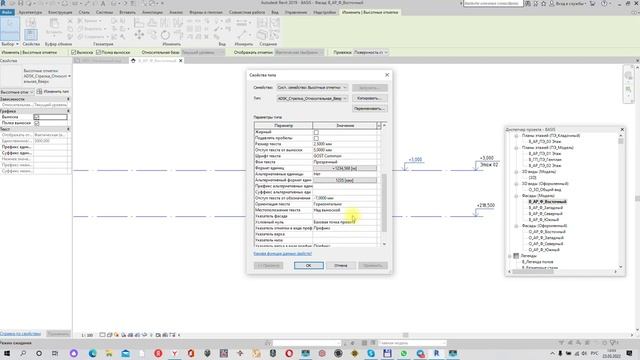Click the Legends icon in the project browser
This screenshot has width=640, height=360.
tap(516, 256)
